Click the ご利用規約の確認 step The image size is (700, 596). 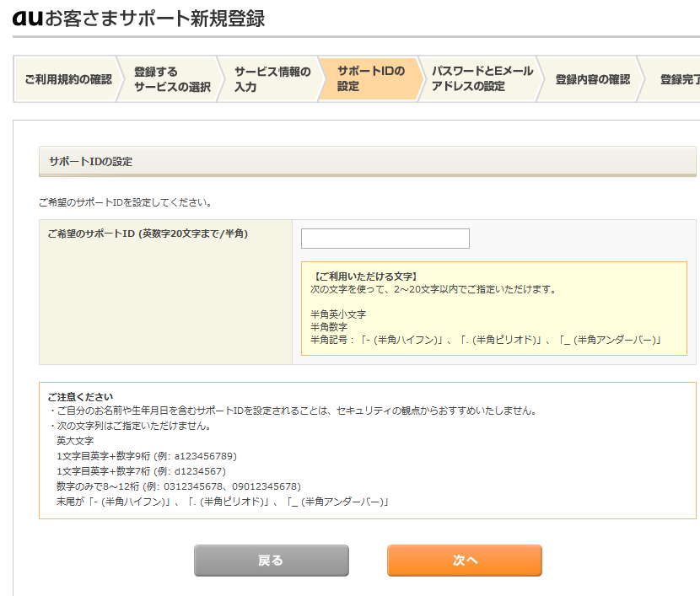pos(67,79)
